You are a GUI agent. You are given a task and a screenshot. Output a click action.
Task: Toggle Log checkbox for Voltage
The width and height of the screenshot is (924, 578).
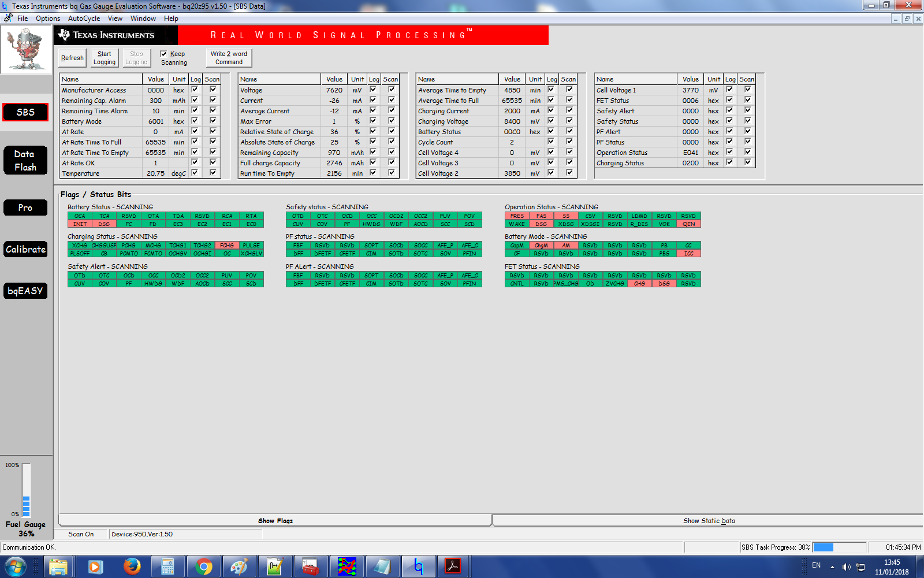pyautogui.click(x=373, y=90)
